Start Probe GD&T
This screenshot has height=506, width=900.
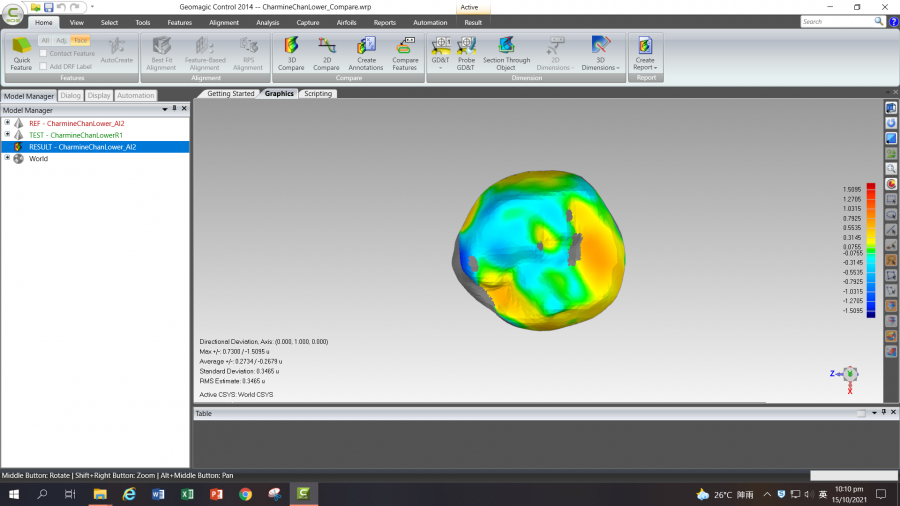(466, 52)
